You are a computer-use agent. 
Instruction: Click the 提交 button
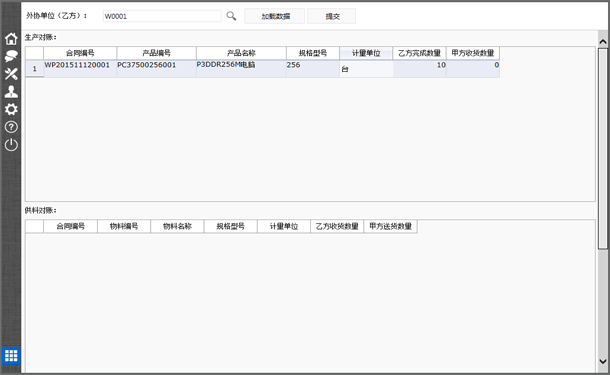pos(331,16)
